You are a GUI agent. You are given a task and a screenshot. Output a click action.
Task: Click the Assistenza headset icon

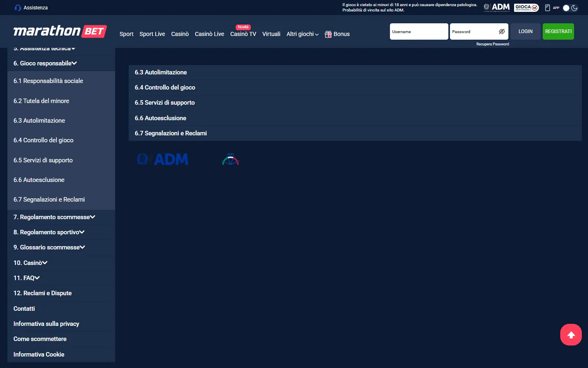click(18, 8)
